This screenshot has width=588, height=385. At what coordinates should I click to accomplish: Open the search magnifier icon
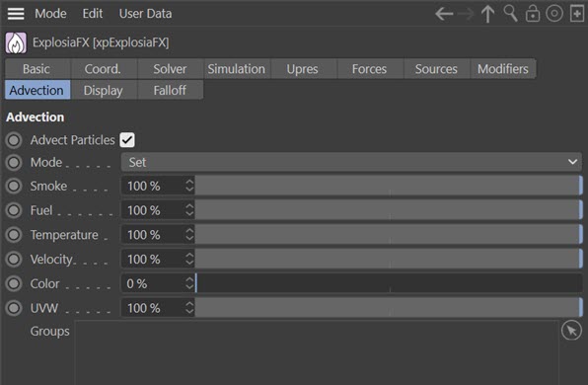[x=510, y=14]
